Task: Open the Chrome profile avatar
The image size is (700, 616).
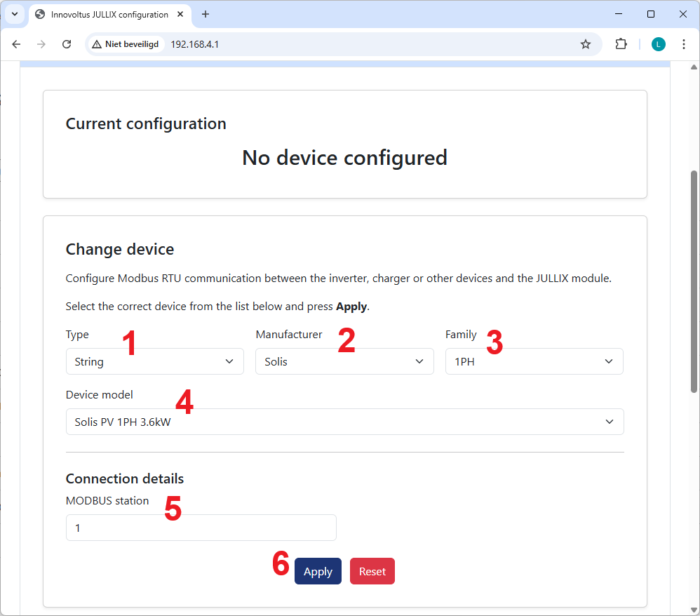Action: click(x=658, y=44)
